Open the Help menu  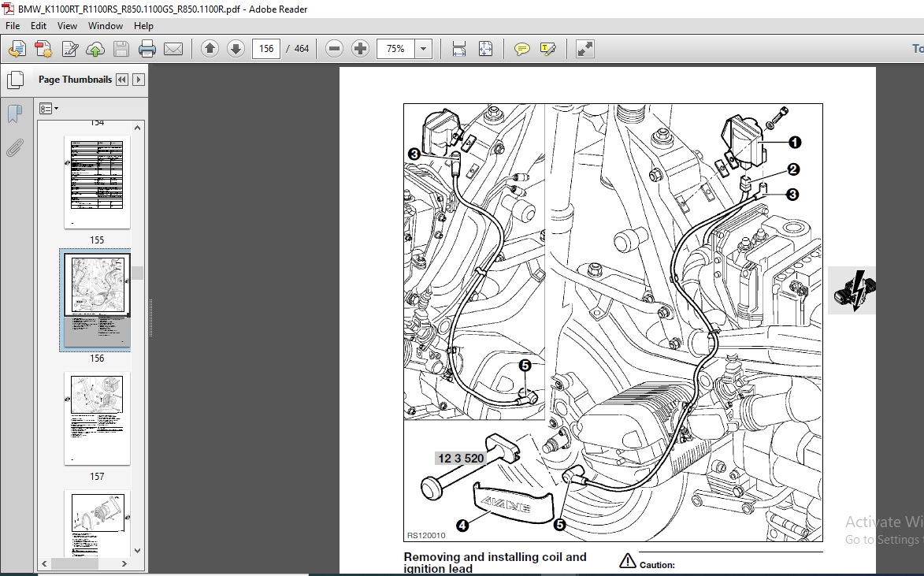[143, 26]
